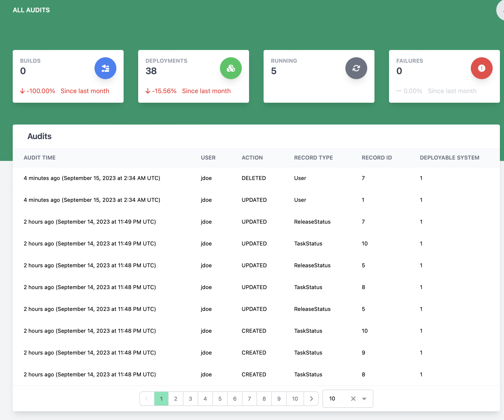Jump to page 6 of audits
This screenshot has height=420, width=504.
(x=235, y=399)
